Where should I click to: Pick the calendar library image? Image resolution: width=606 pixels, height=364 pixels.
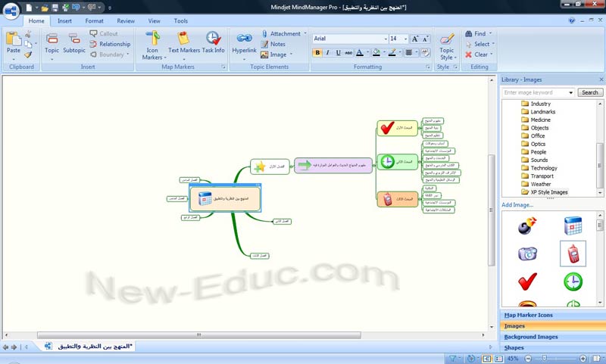pos(573,226)
